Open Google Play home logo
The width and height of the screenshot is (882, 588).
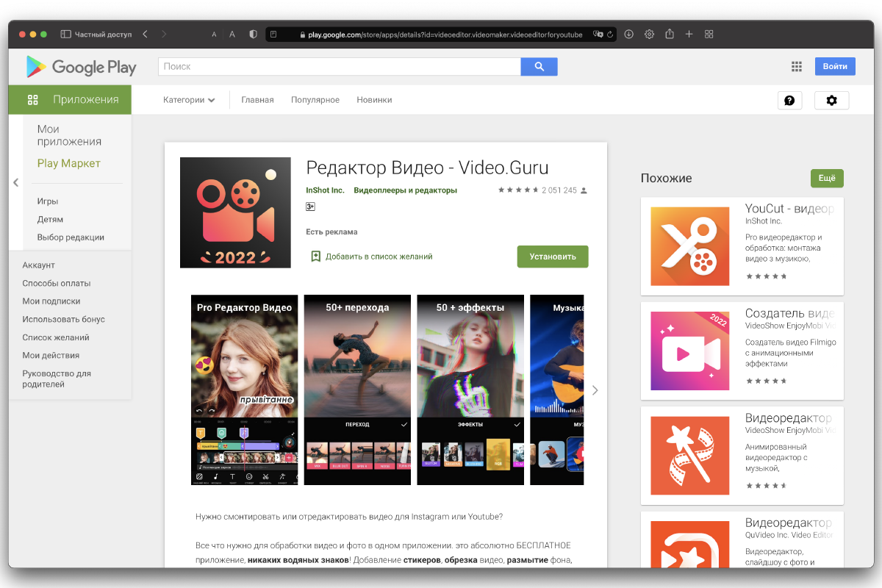81,67
